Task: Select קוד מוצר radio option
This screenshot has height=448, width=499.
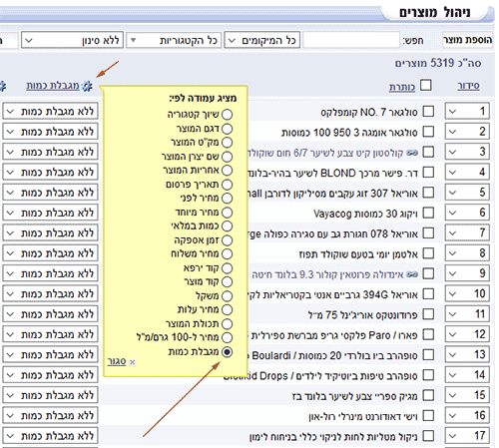Action: [227, 282]
